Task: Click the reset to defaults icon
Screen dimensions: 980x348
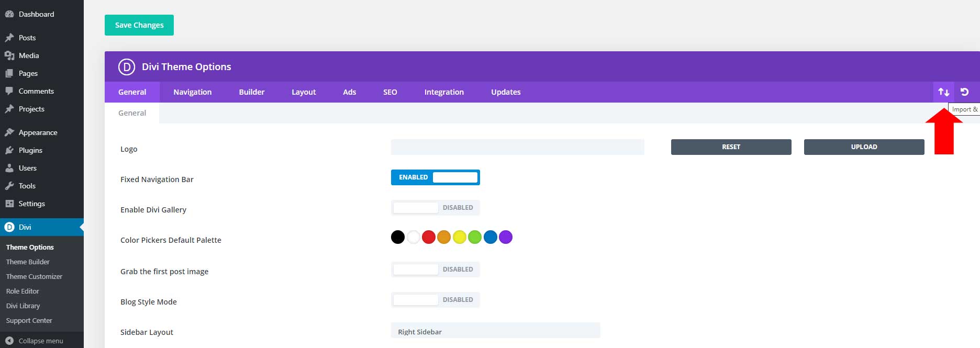Action: [x=964, y=92]
